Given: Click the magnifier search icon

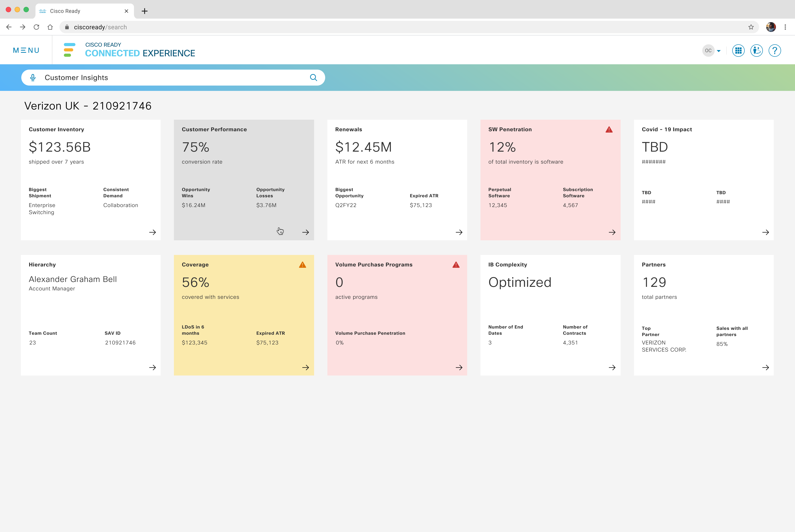Looking at the screenshot, I should coord(313,78).
